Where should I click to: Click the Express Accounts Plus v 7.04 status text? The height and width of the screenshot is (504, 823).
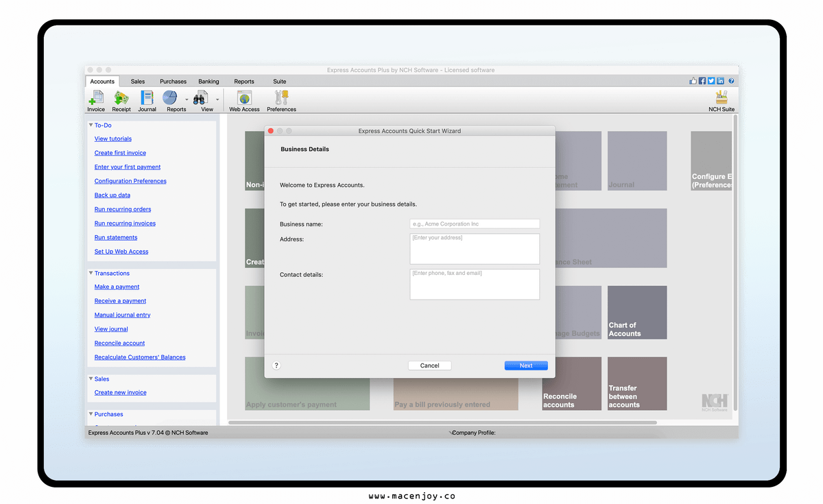[148, 433]
